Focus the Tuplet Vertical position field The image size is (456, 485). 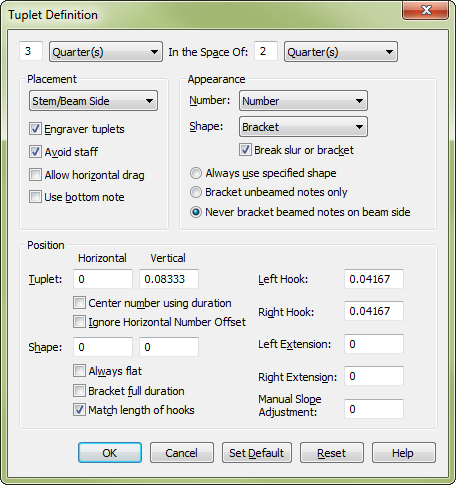(x=169, y=279)
